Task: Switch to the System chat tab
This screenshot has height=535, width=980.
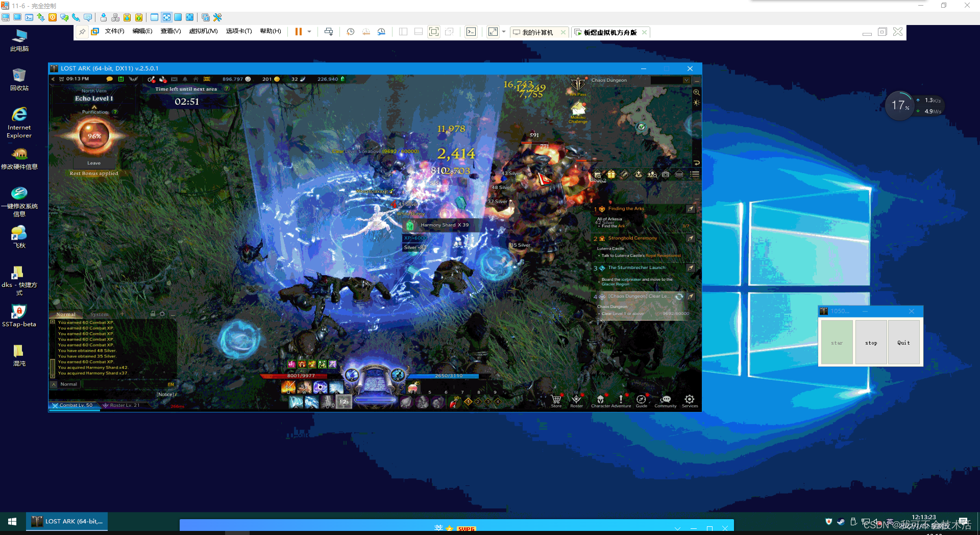Action: pos(99,314)
